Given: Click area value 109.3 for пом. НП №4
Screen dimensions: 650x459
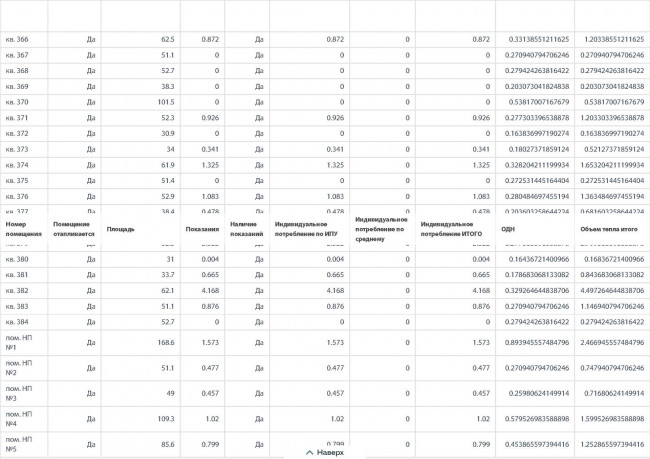Looking at the screenshot, I should 166,419.
